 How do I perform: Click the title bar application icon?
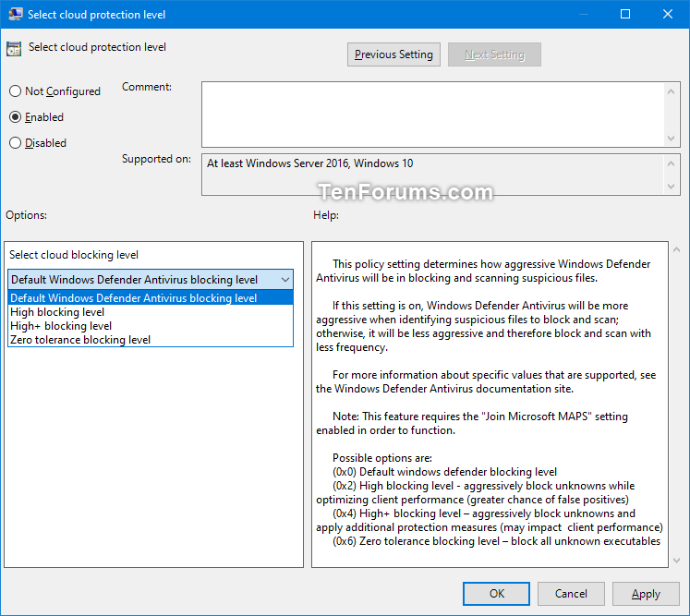click(16, 14)
